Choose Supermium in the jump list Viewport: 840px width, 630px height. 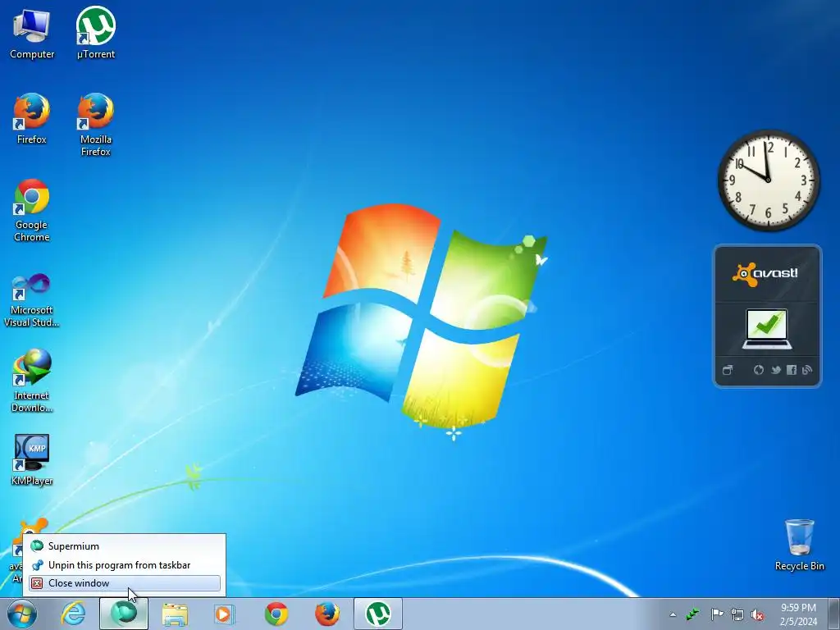click(x=125, y=546)
